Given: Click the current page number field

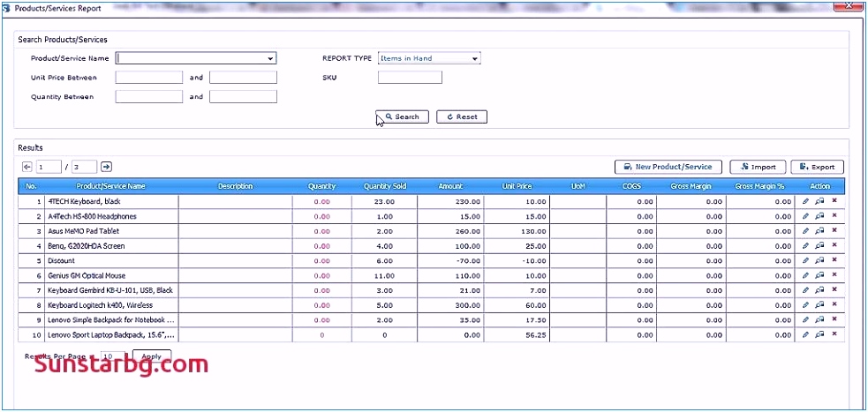Looking at the screenshot, I should 49,167.
